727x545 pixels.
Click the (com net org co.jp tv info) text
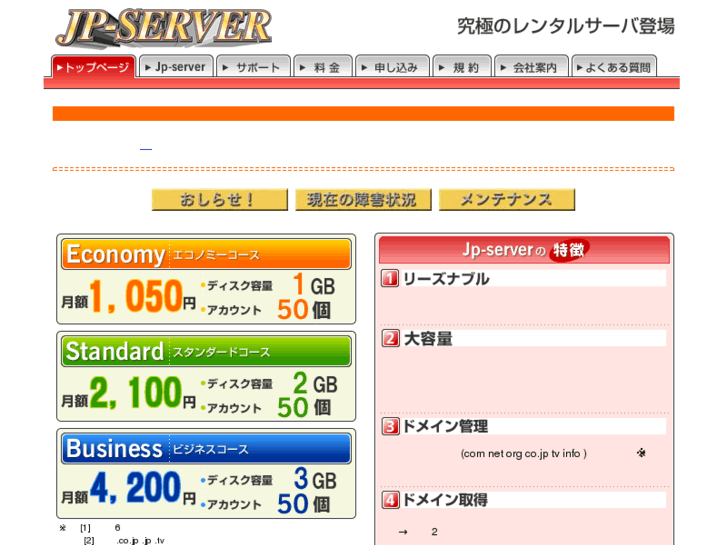pyautogui.click(x=523, y=454)
